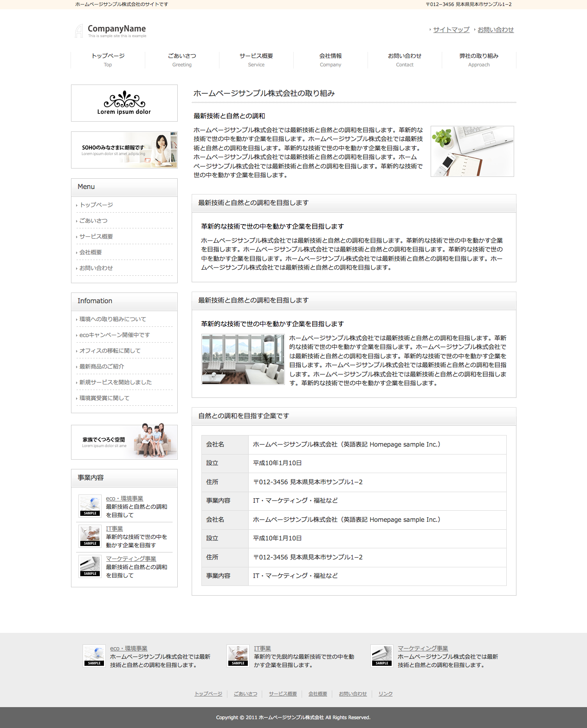
Task: Click the リンク link in footer navigation
Action: coord(385,694)
